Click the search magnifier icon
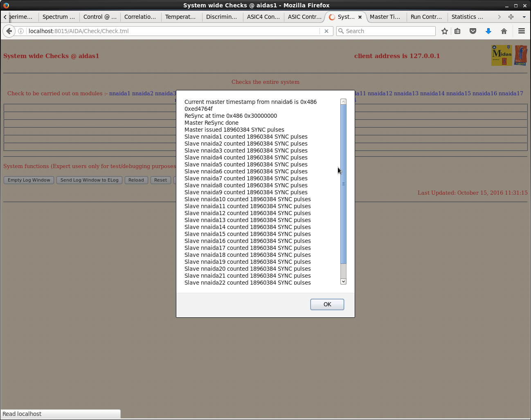Screen dimensions: 531x420 coord(341,31)
